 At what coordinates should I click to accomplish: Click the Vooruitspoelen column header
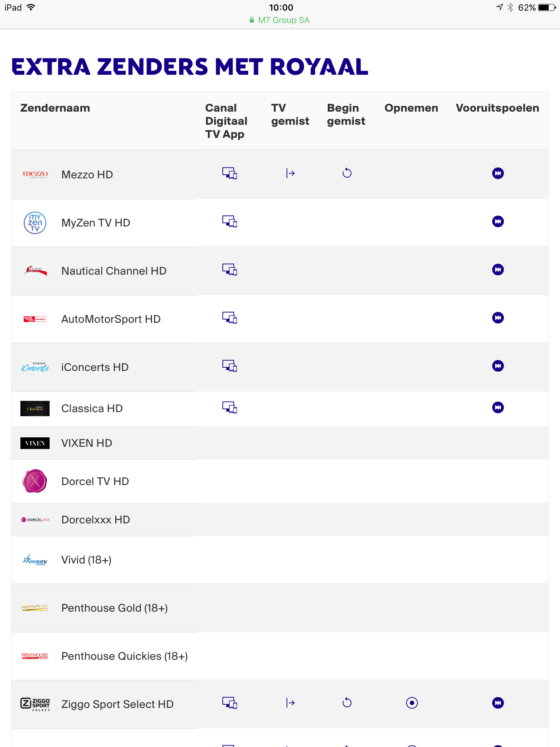click(497, 108)
